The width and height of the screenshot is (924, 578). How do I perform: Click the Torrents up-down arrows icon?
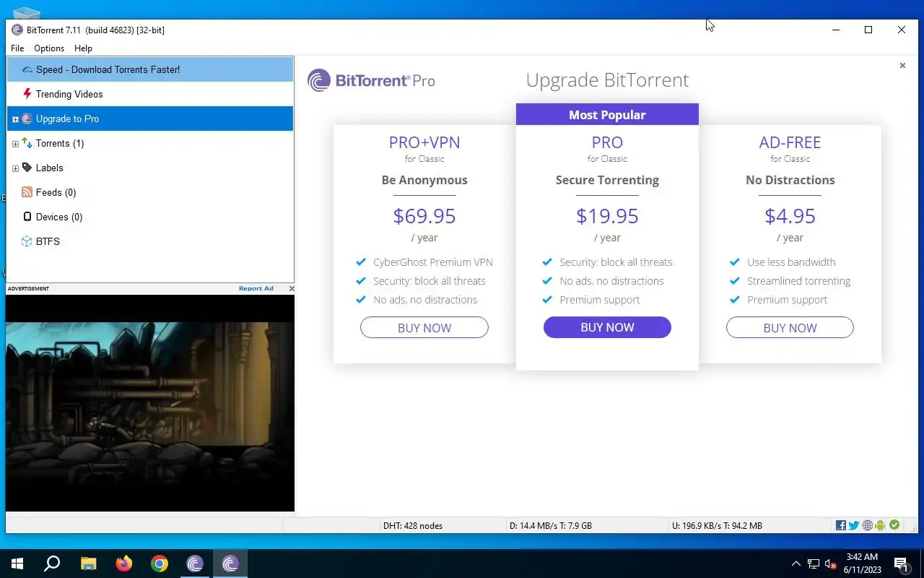[x=27, y=143]
